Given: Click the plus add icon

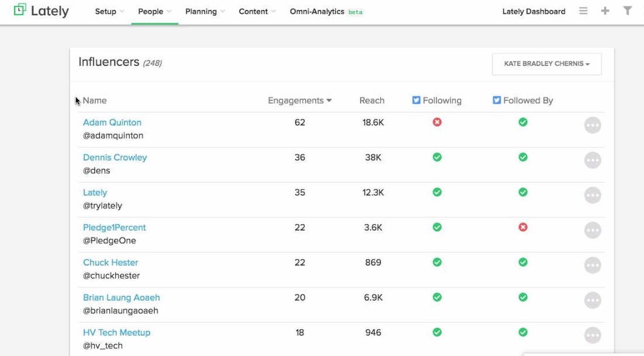Looking at the screenshot, I should point(605,11).
